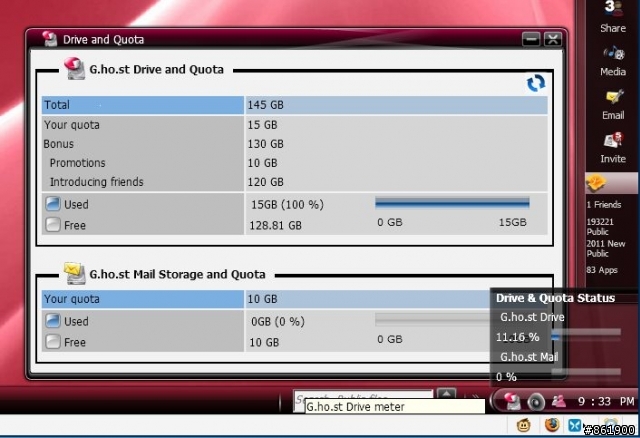The height and width of the screenshot is (438, 640).
Task: Click the G.ho.st Drive meter tooltip
Action: click(x=395, y=407)
